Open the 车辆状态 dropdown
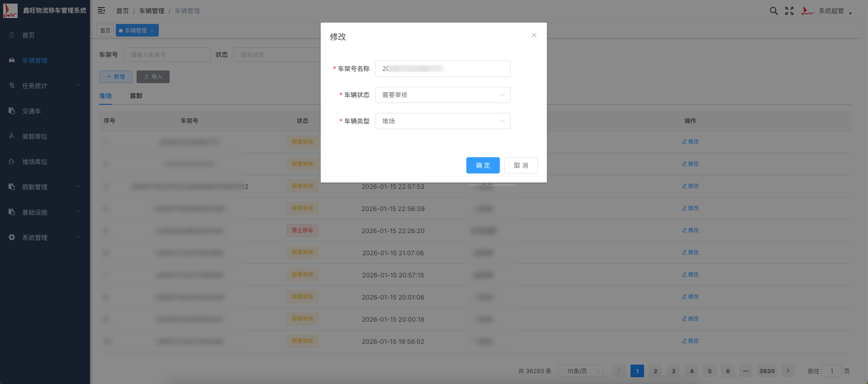The image size is (868, 384). [443, 95]
